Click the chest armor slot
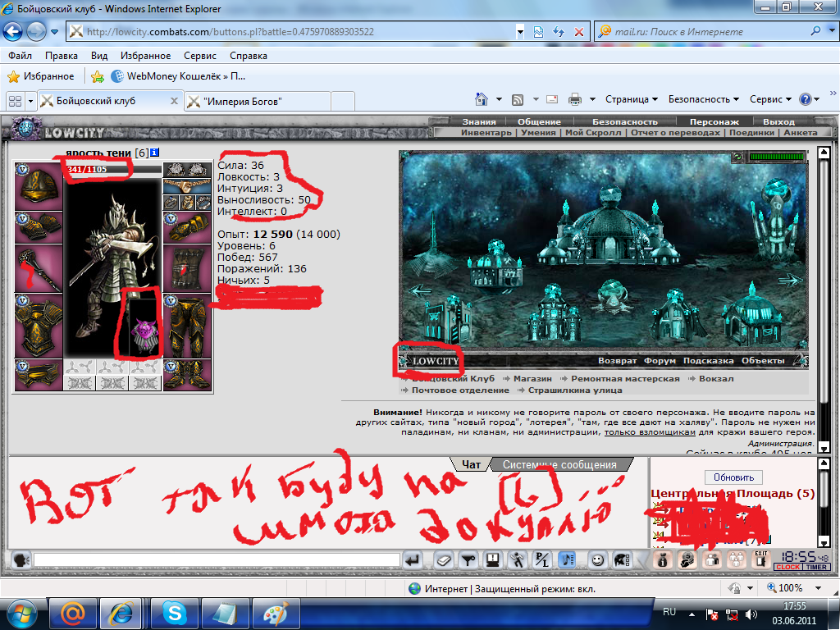The image size is (840, 630). tap(38, 326)
